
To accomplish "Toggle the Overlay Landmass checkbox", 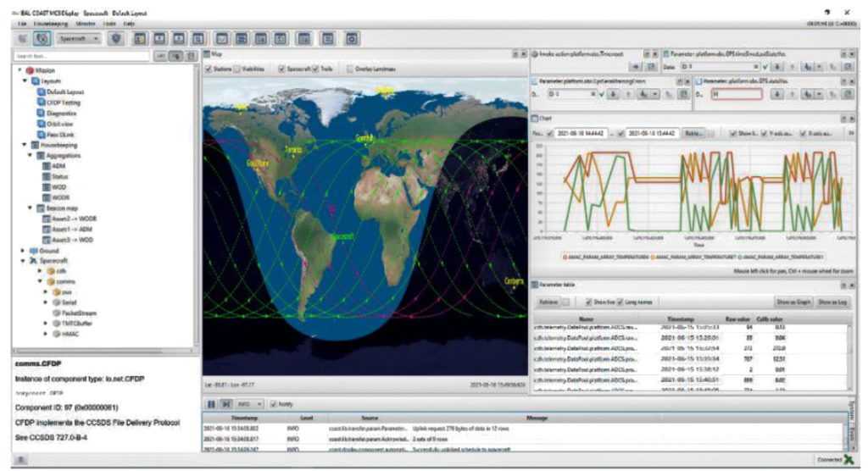I will click(348, 69).
